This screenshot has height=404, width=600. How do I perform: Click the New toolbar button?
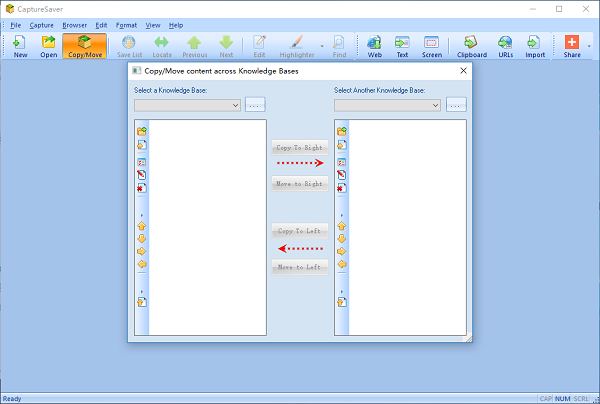click(x=20, y=46)
